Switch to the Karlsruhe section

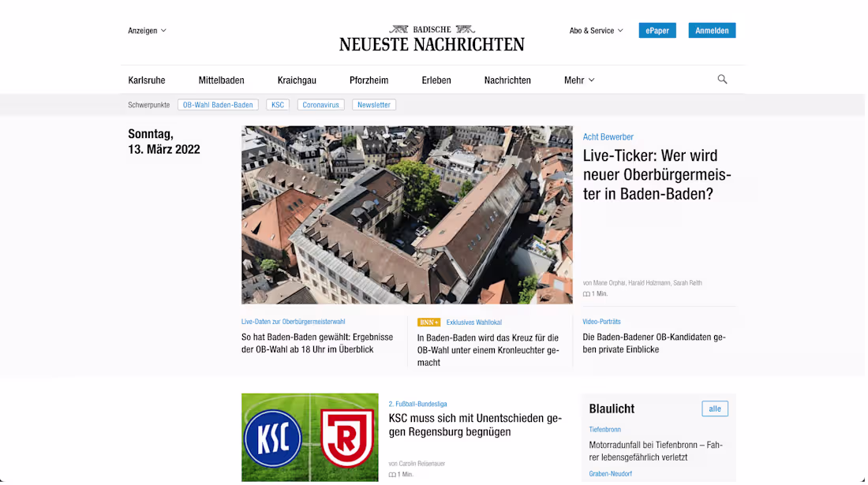tap(147, 80)
